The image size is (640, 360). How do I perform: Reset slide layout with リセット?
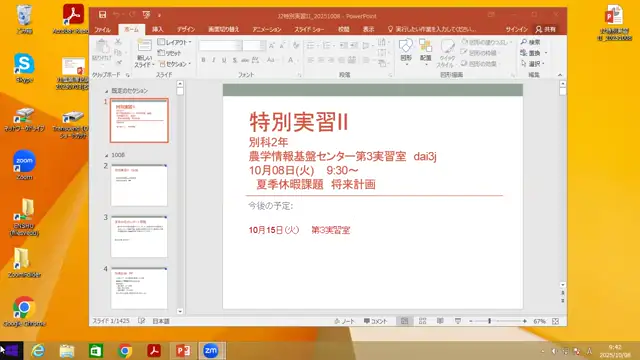(x=170, y=53)
